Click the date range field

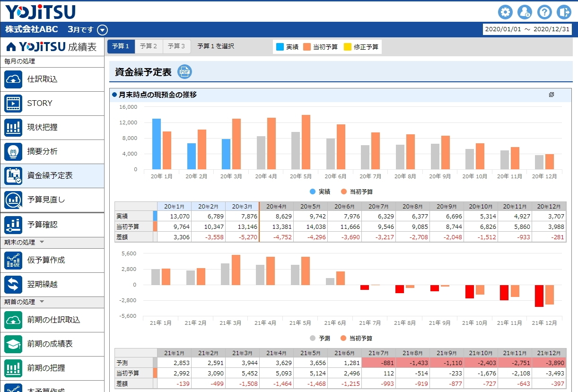527,29
